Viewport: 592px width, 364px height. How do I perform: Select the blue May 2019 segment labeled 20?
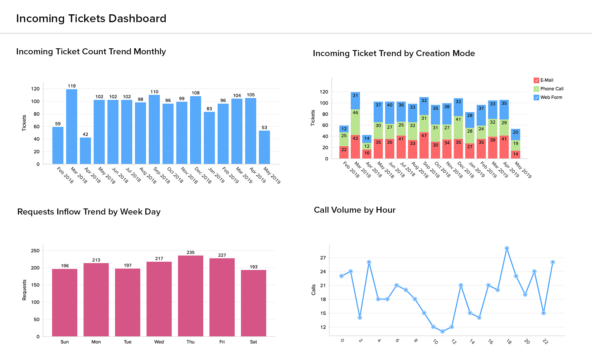pos(516,134)
